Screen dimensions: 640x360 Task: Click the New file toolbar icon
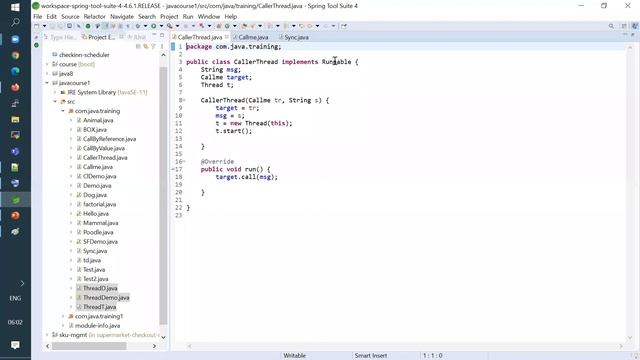[x=37, y=26]
